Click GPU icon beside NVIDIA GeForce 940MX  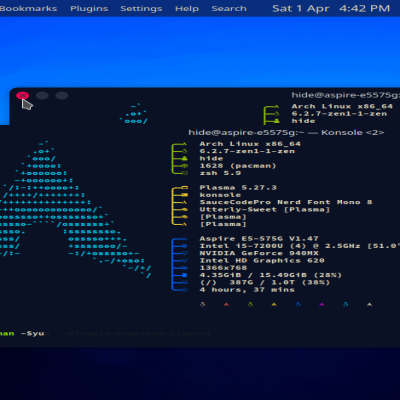pos(184,253)
